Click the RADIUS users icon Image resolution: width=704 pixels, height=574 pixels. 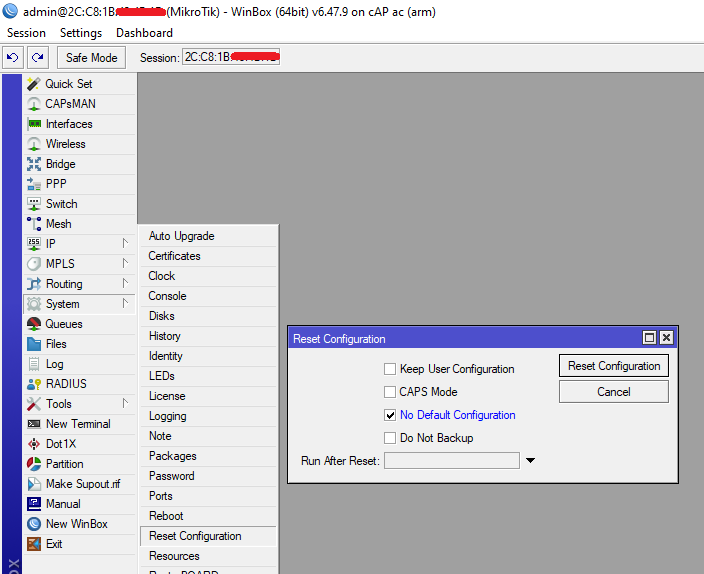34,384
